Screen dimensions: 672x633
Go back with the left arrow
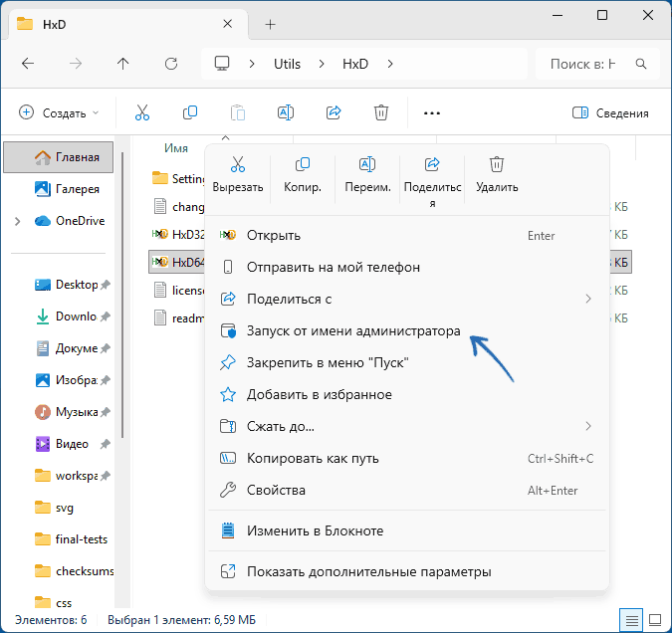coord(28,64)
